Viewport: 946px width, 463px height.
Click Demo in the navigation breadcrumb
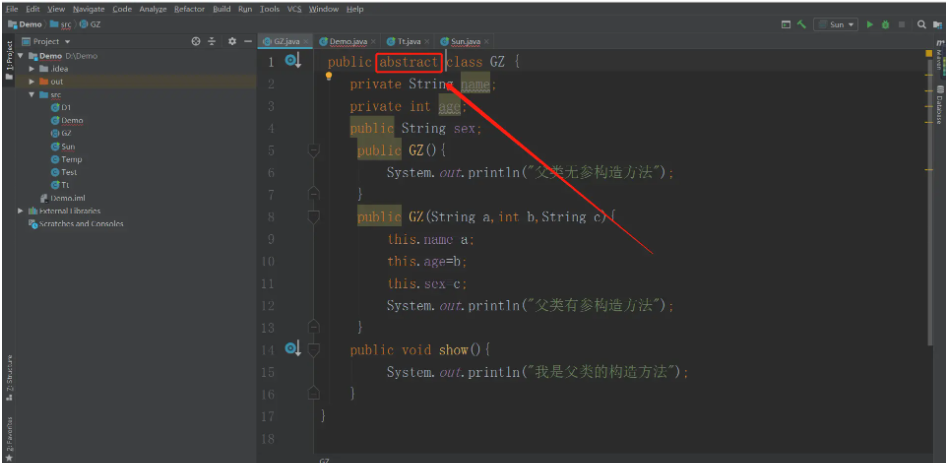[25, 25]
